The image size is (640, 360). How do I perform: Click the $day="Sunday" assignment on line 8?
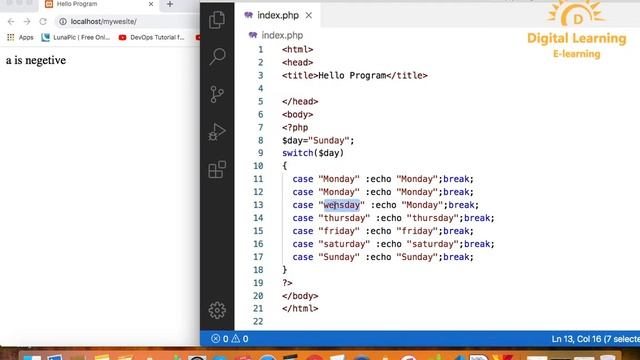point(318,140)
